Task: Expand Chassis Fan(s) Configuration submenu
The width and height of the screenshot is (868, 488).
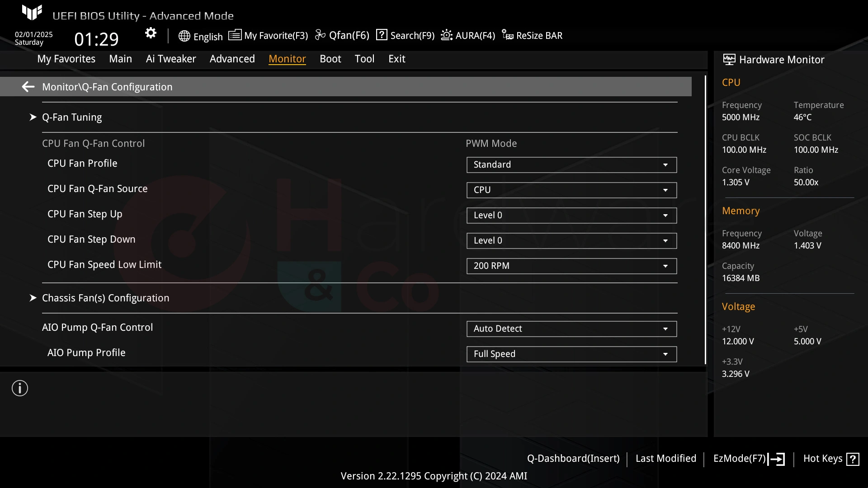Action: point(105,298)
